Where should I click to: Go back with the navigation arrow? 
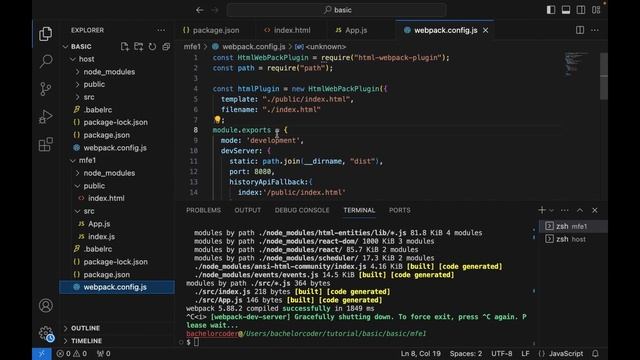[x=200, y=10]
